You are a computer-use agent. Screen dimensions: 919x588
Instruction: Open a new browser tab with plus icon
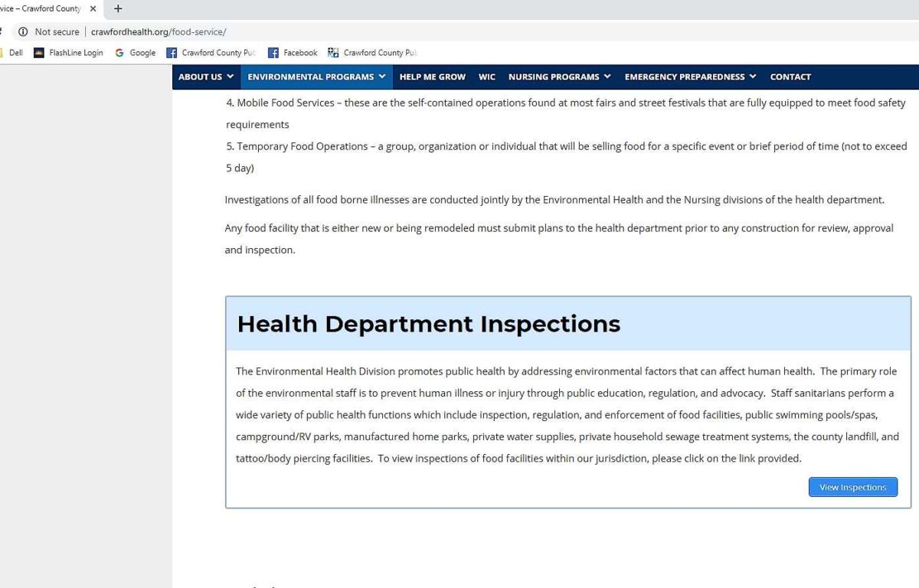pyautogui.click(x=118, y=9)
